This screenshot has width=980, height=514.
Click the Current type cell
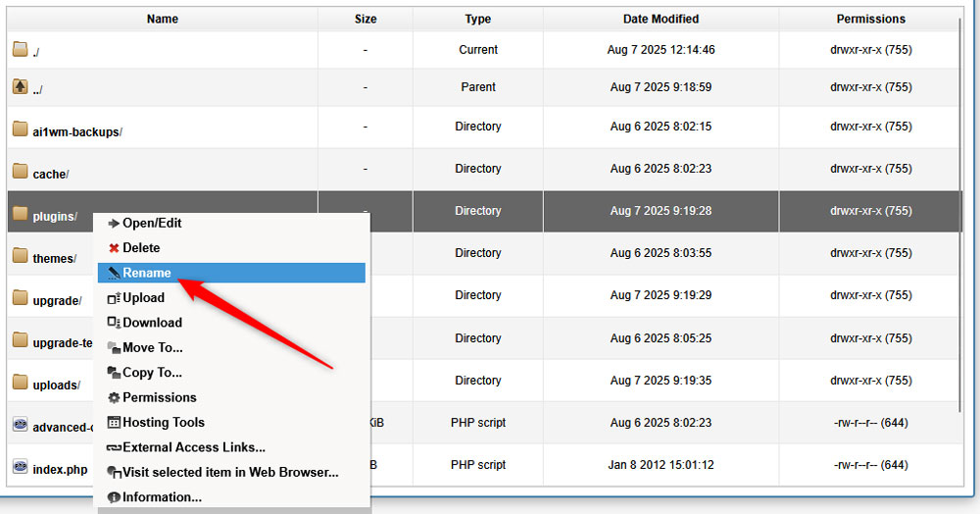pyautogui.click(x=478, y=49)
